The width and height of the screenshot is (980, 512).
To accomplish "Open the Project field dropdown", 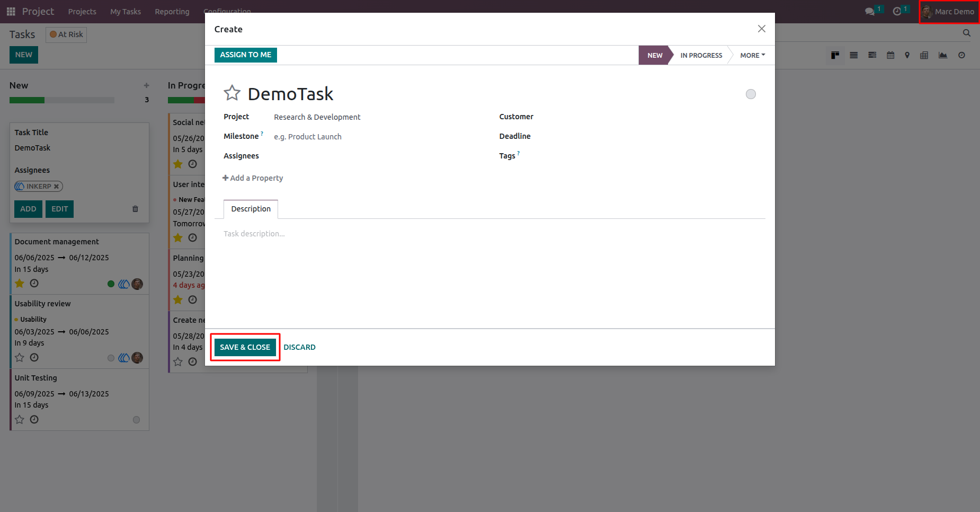I will click(x=377, y=117).
